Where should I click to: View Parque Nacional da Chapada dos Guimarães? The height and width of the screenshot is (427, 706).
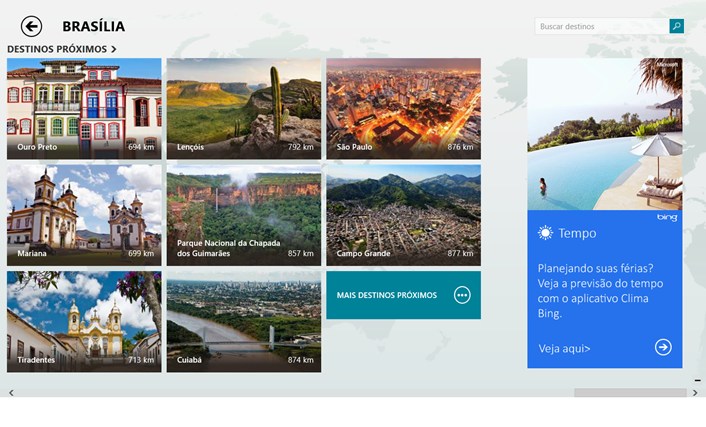click(244, 214)
